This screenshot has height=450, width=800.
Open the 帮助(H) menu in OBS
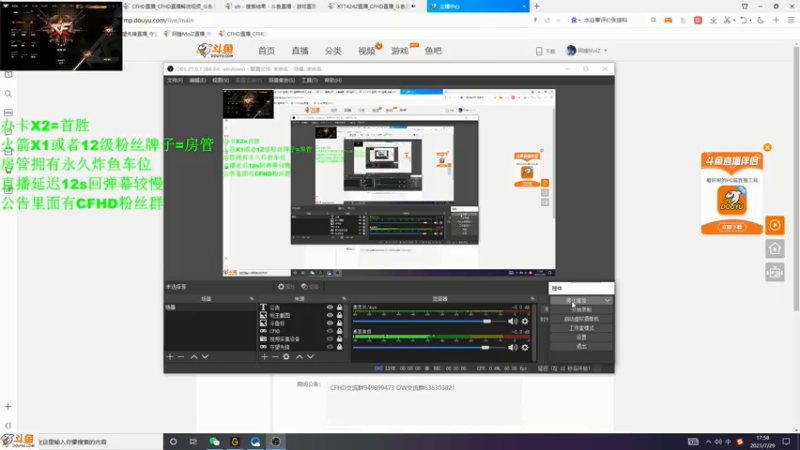click(333, 80)
